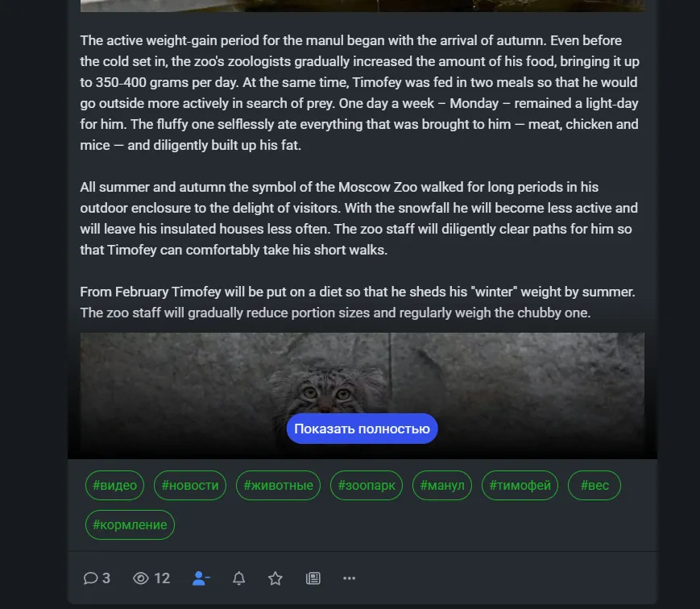Click the eye views counter icon
The width and height of the screenshot is (700, 609).
click(141, 578)
